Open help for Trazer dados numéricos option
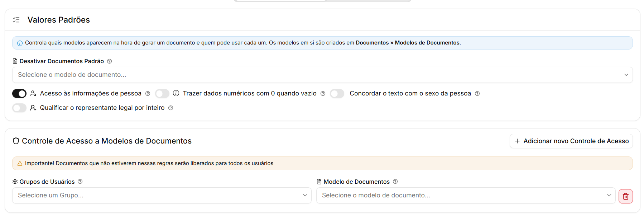The image size is (644, 220). click(323, 94)
